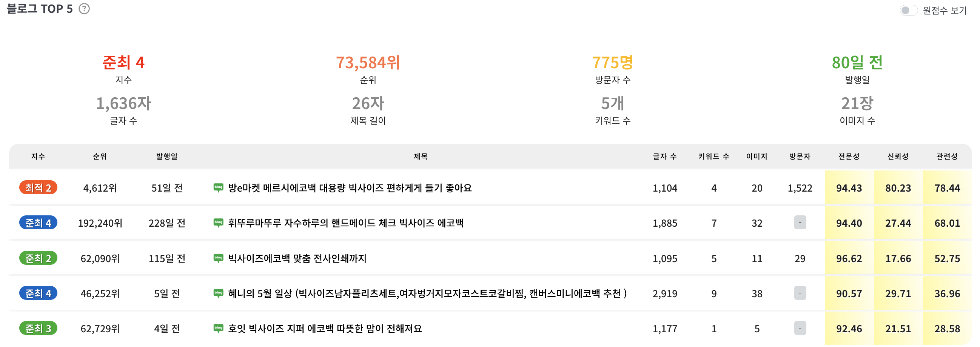Click the hidden visitor dash in 호잇 row
The height and width of the screenshot is (347, 980).
[800, 328]
